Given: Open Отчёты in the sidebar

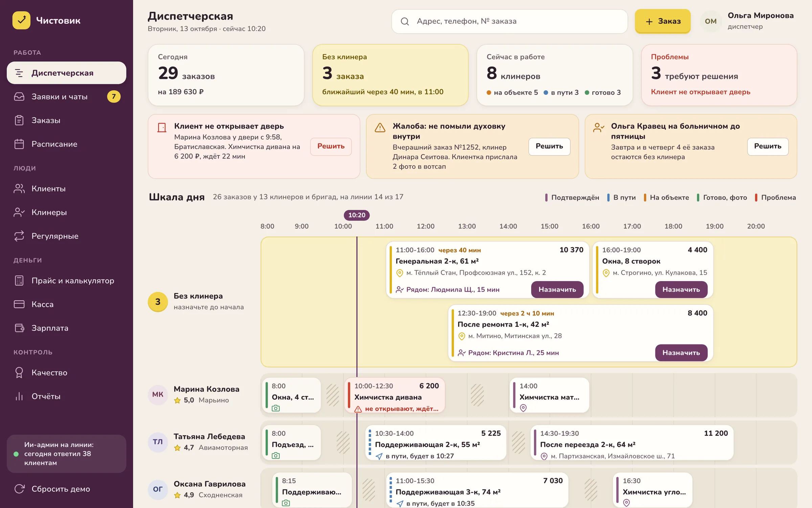Looking at the screenshot, I should 66,396.
